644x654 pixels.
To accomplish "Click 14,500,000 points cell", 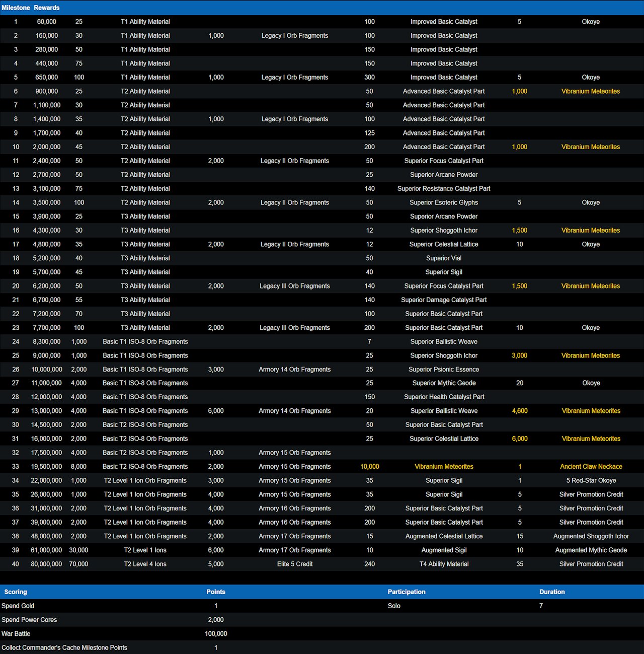I will pyautogui.click(x=47, y=425).
